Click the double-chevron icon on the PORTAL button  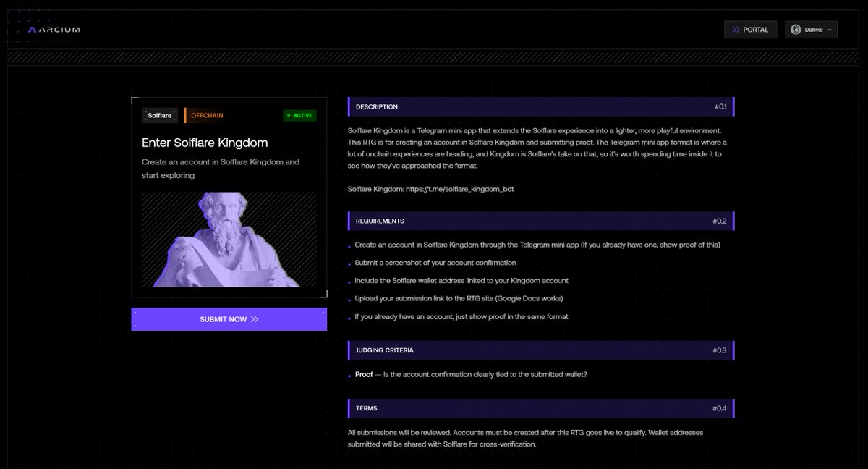click(736, 30)
